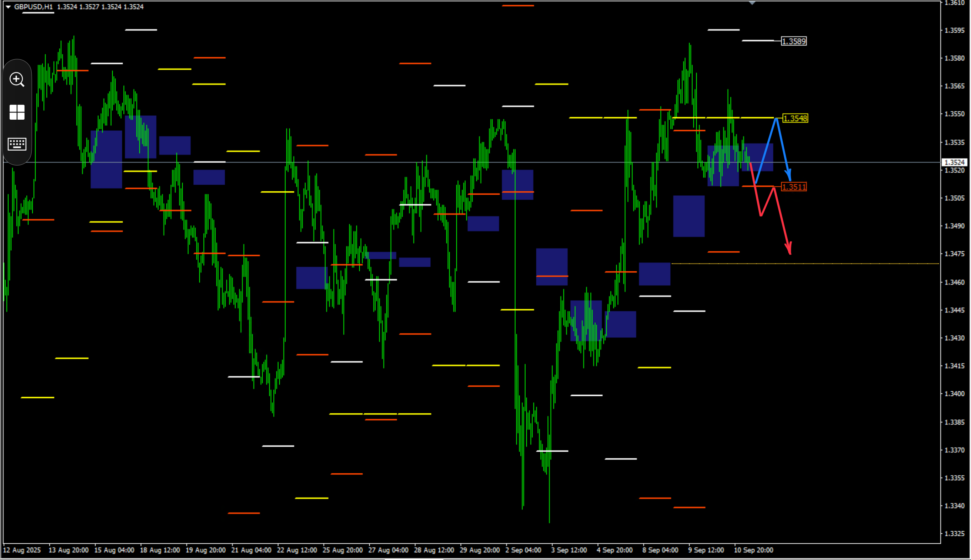The image size is (971, 560).
Task: Click the 1.3475 price scale value
Action: click(x=955, y=254)
